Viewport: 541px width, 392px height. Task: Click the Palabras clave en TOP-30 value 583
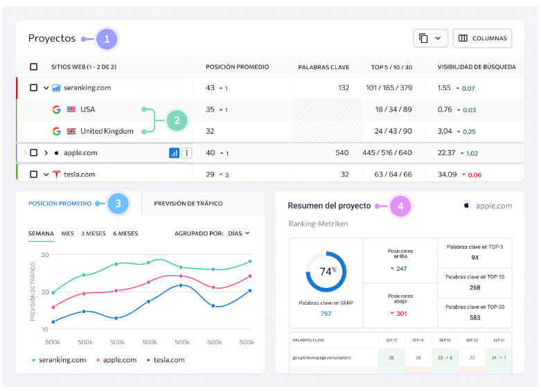[x=475, y=318]
